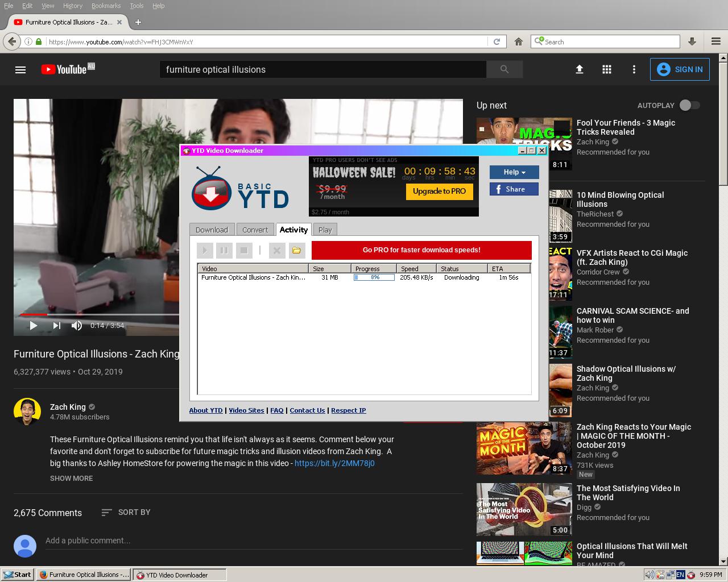
Task: Open Firefox downloads arrow icon
Action: [692, 41]
